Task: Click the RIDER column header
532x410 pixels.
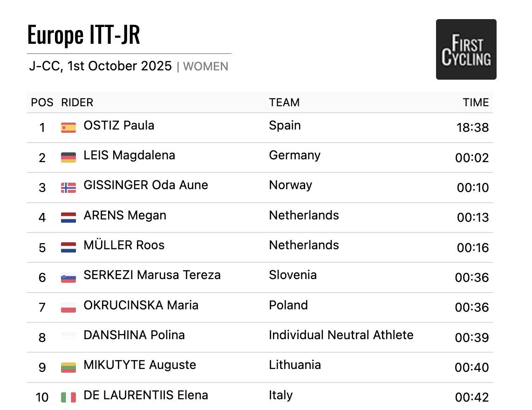Action: (77, 102)
